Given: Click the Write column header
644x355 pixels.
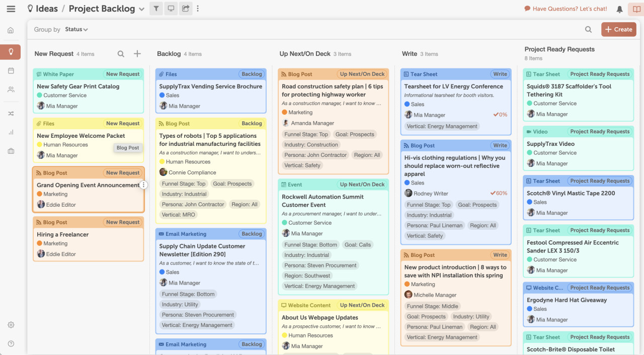Looking at the screenshot, I should 410,54.
